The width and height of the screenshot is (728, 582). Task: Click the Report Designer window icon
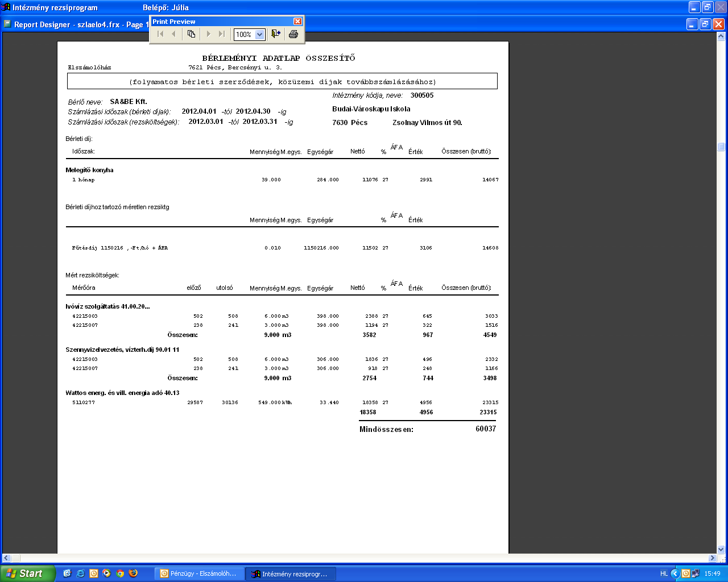click(x=7, y=24)
